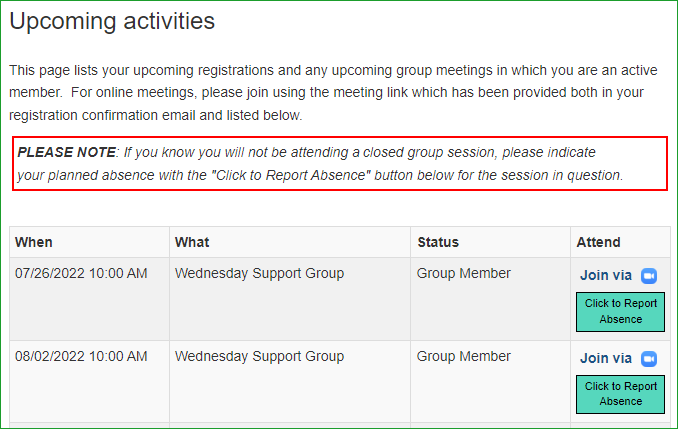Select Wednesday Support Group in the 08/02 row
678x429 pixels.
(x=259, y=356)
